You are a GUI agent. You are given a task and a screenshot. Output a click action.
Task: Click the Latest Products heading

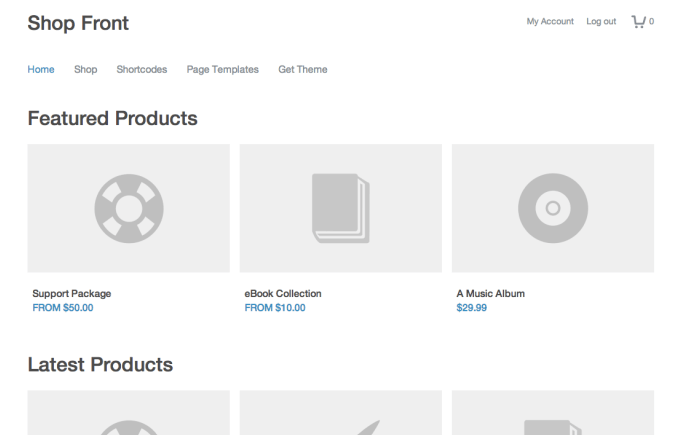[x=100, y=365]
